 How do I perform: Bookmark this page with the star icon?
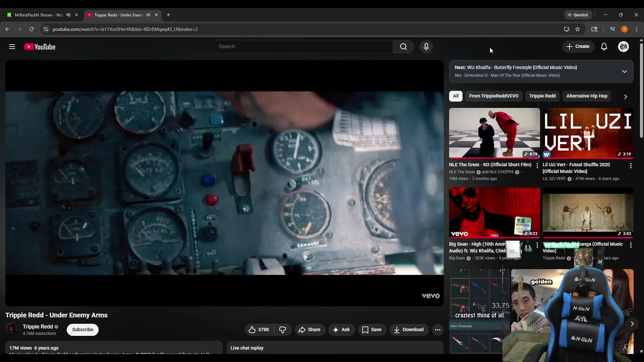pyautogui.click(x=578, y=29)
